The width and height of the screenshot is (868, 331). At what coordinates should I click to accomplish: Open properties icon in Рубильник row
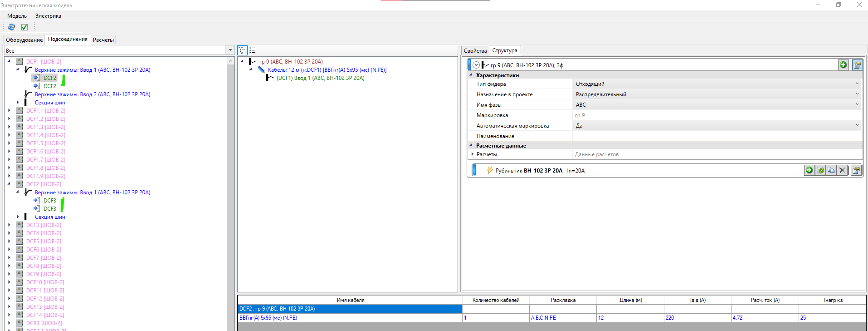tap(856, 170)
